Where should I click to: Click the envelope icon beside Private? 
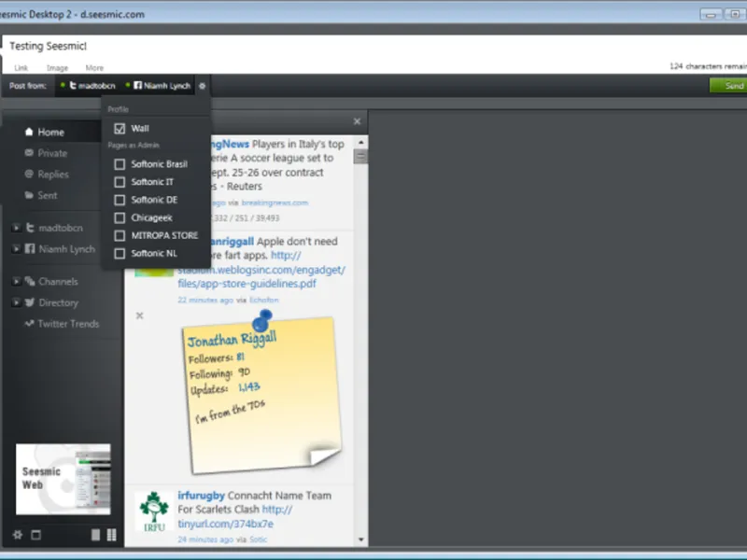pyautogui.click(x=29, y=153)
